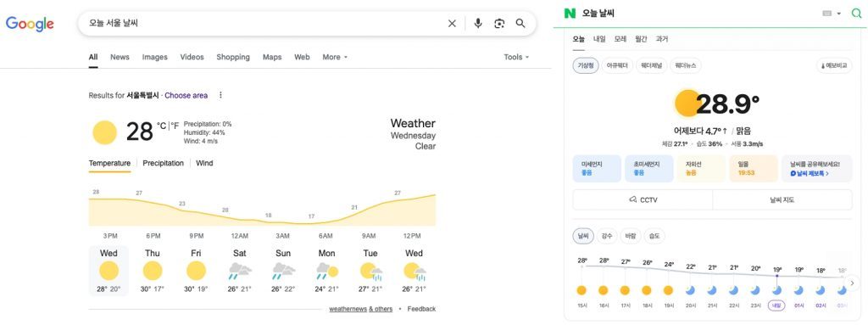Select the 강수 hourly chart chip
Image resolution: width=868 pixels, height=325 pixels.
click(607, 236)
